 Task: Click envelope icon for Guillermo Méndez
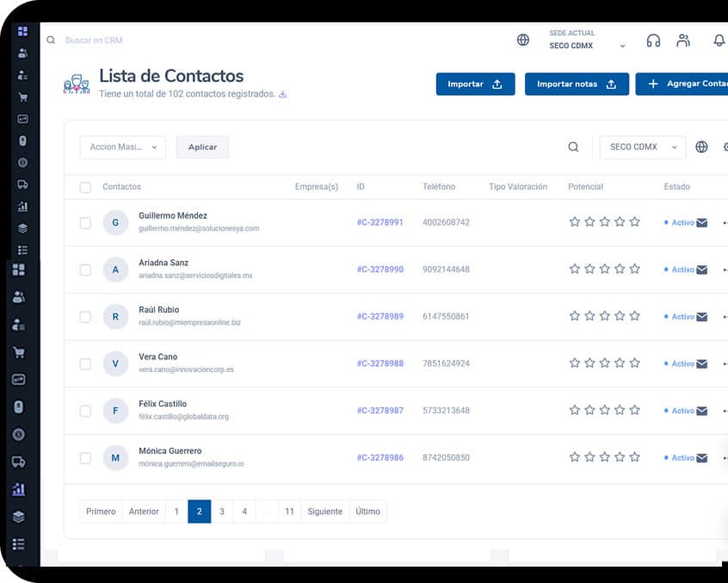tap(701, 223)
